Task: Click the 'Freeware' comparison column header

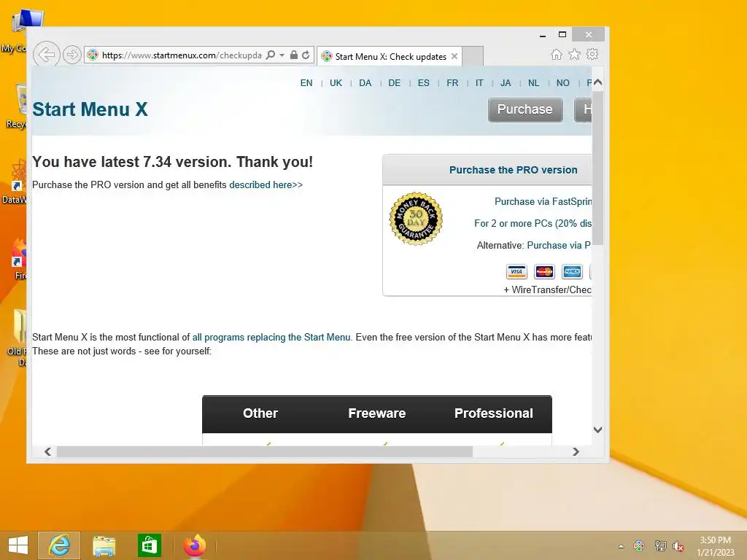Action: 377,413
